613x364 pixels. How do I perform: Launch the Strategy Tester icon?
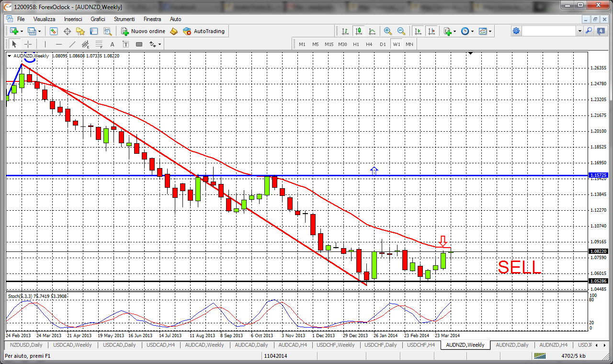tap(107, 31)
